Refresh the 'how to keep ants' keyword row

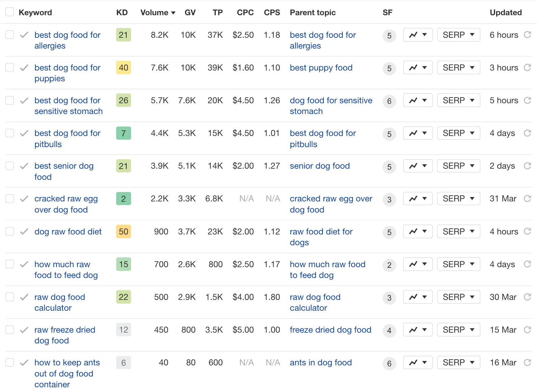527,362
